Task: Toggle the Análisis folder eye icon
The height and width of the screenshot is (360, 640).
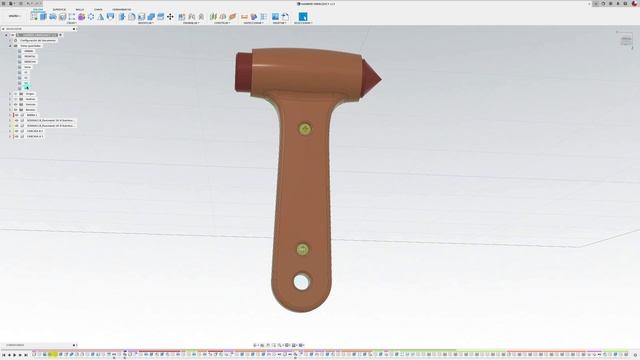Action: click(x=16, y=99)
